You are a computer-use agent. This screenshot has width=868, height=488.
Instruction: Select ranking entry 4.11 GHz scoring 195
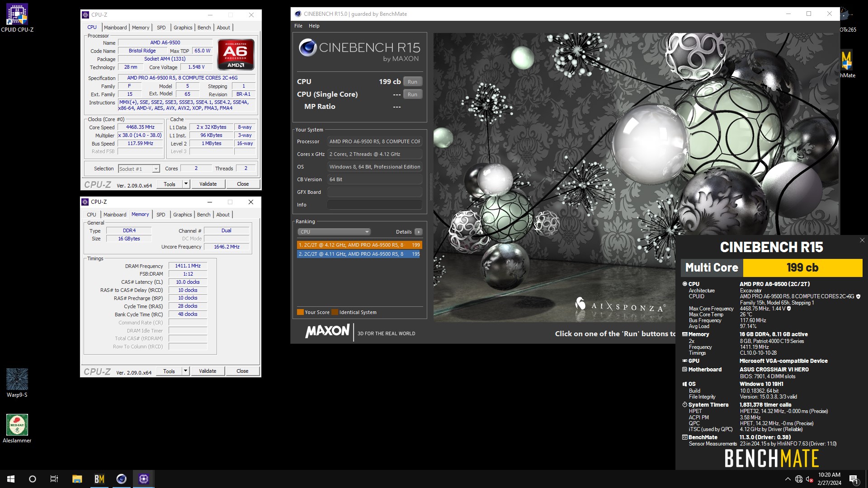(359, 254)
